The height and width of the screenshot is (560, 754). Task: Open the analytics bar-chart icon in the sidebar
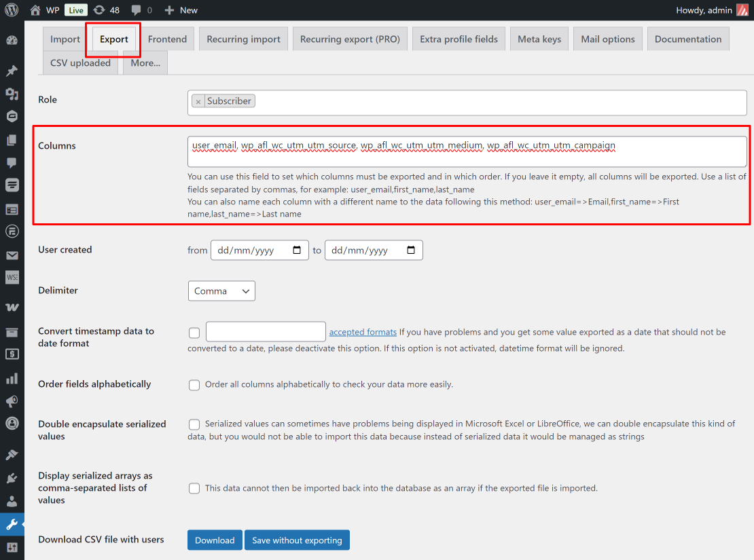tap(12, 380)
